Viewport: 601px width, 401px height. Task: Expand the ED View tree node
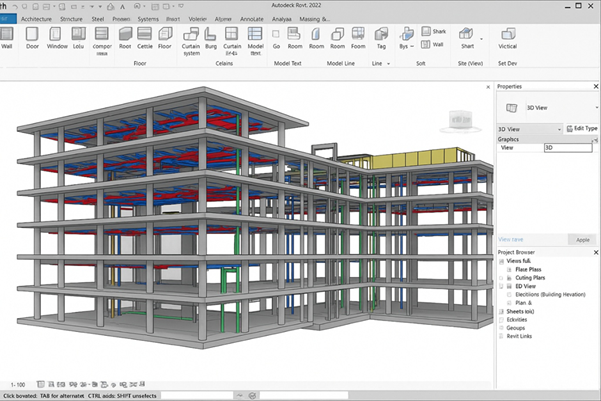click(x=501, y=286)
